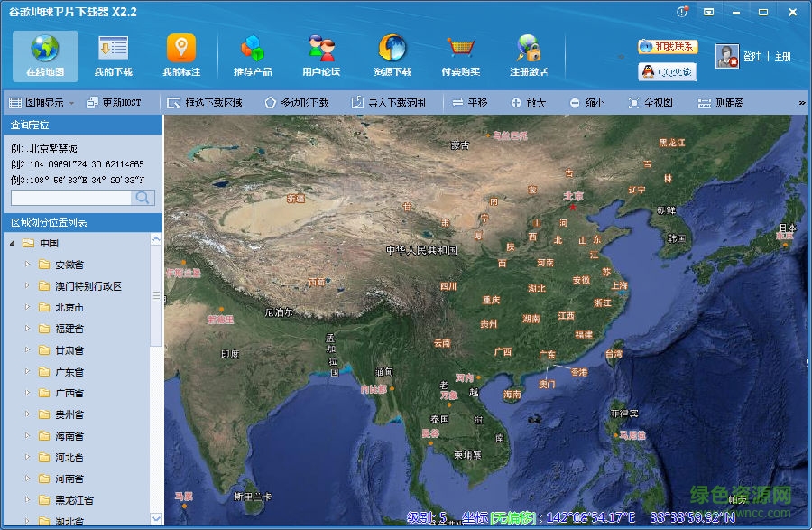
Task: Select the 平移 pan tool
Action: (x=470, y=103)
